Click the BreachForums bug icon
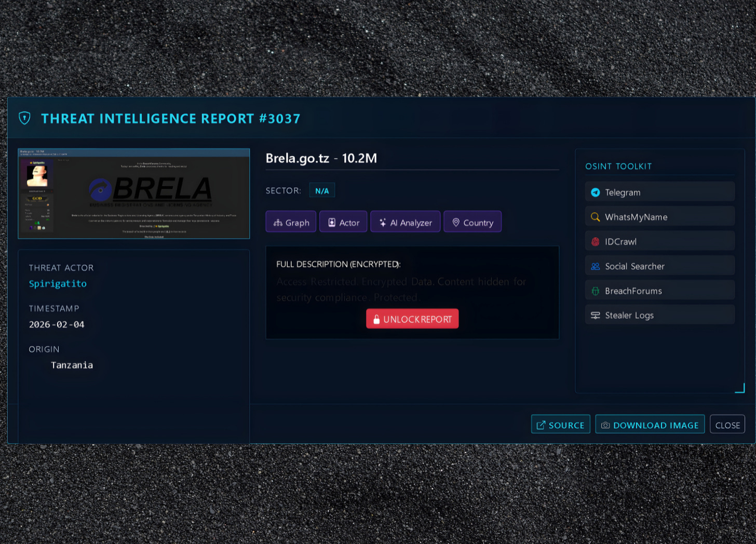The image size is (756, 544). click(596, 291)
